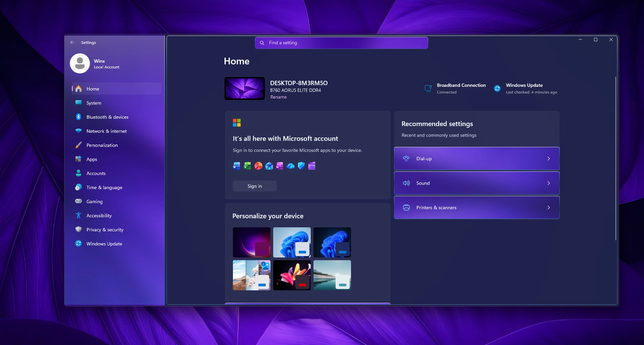Click "It's all here with Microsoft account" heading
The height and width of the screenshot is (345, 644).
tap(285, 139)
